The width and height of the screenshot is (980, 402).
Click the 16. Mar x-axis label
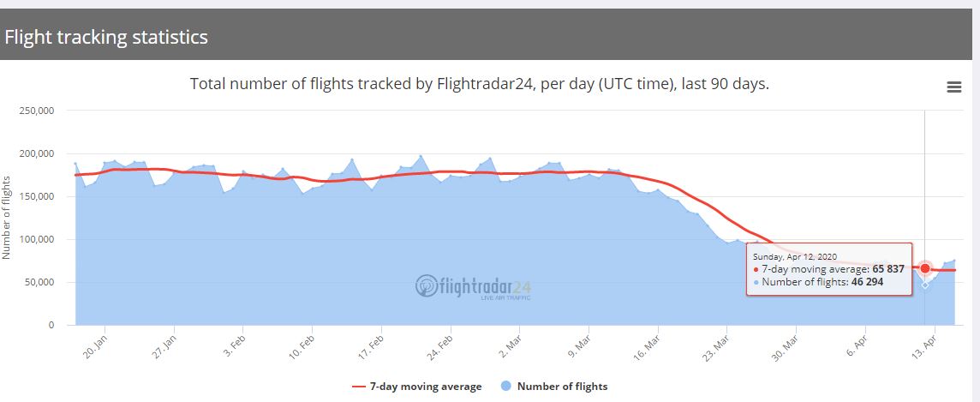click(x=648, y=343)
